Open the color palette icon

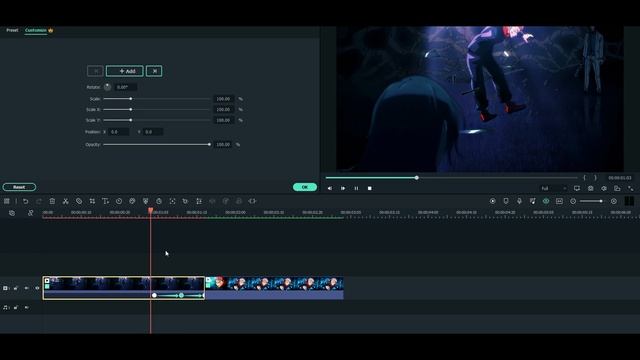(x=132, y=201)
